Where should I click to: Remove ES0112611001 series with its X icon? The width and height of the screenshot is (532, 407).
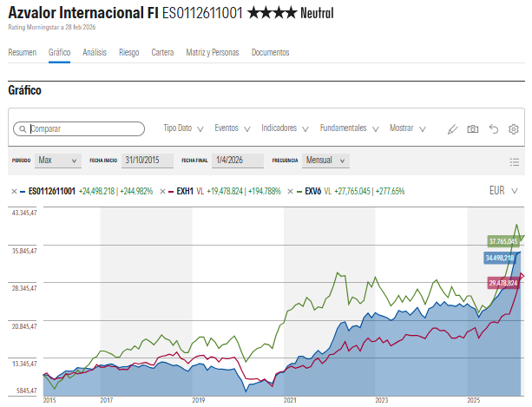pos(14,191)
